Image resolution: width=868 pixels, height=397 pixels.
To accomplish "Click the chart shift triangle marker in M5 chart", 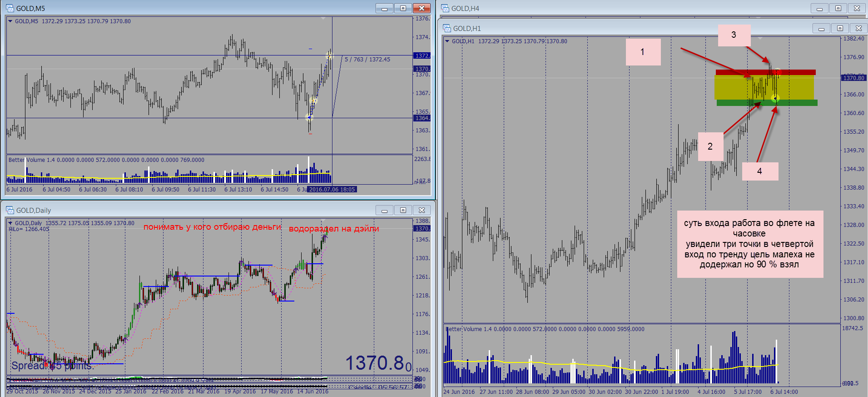I will 323,18.
